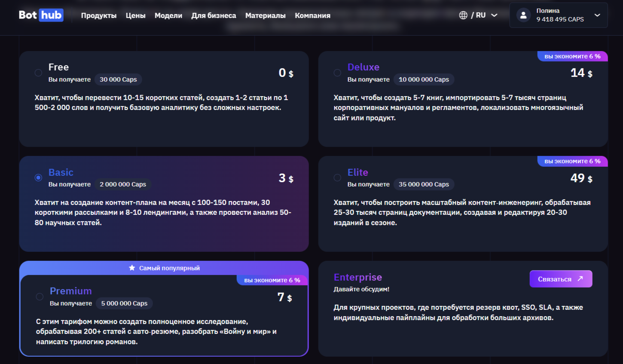Open the Цены page link
This screenshot has height=364, width=623.
point(135,15)
